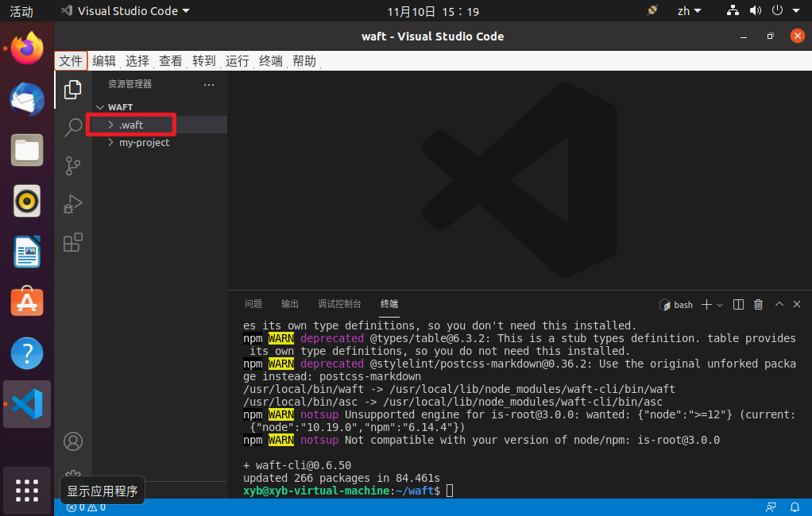Open the Extensions view
The image size is (812, 516).
tap(72, 242)
